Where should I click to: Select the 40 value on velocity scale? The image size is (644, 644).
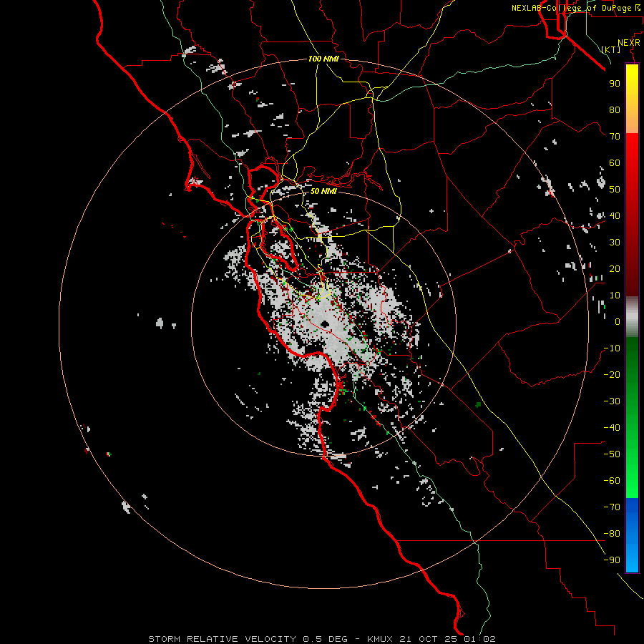click(x=615, y=215)
